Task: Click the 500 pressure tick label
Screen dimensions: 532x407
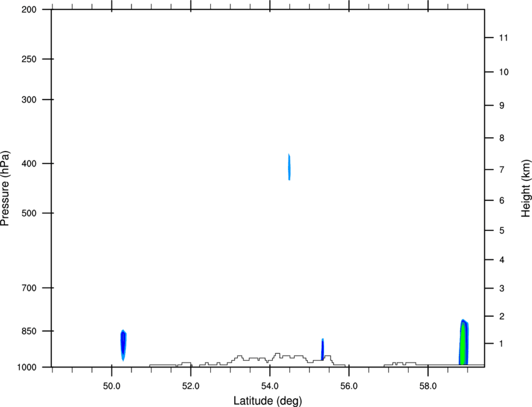Action: point(29,213)
